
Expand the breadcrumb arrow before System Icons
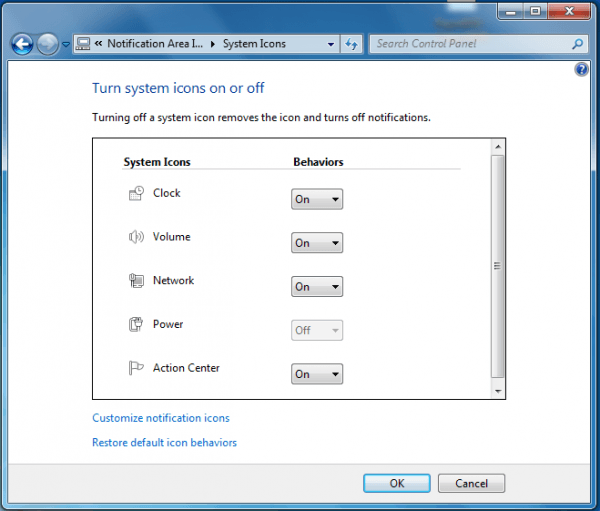(213, 44)
